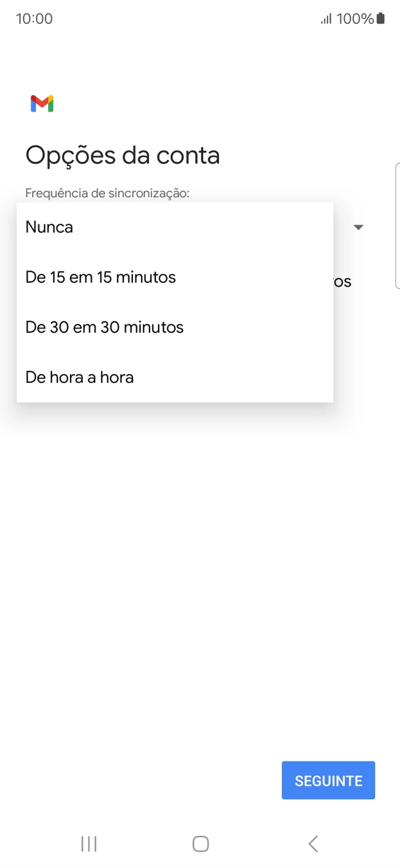Image resolution: width=400 pixels, height=868 pixels.
Task: Open recent apps from navigation bar
Action: (88, 844)
